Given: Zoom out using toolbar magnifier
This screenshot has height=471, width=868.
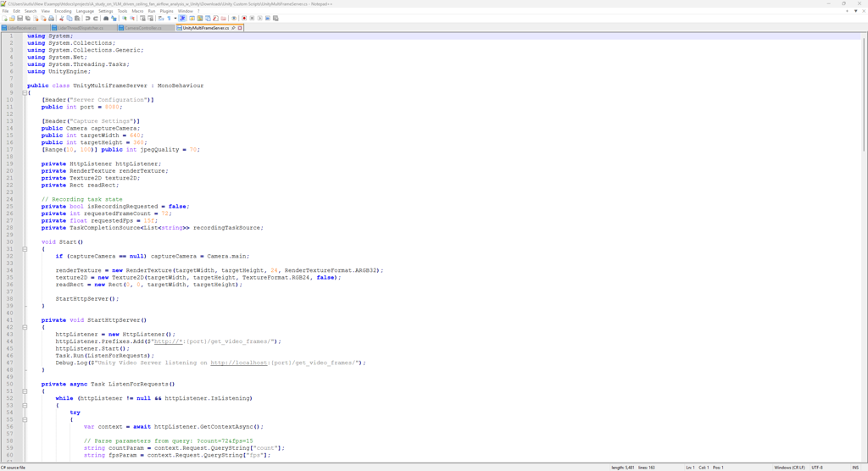Looking at the screenshot, I should (132, 19).
